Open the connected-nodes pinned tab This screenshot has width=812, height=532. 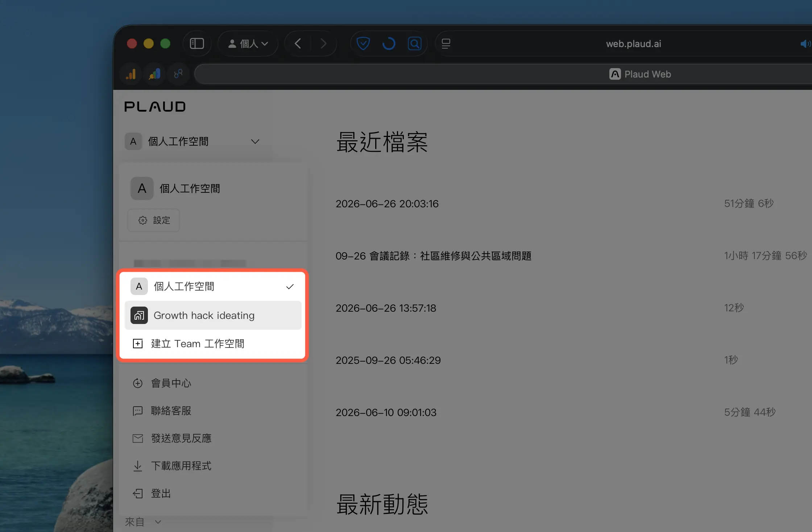[178, 74]
